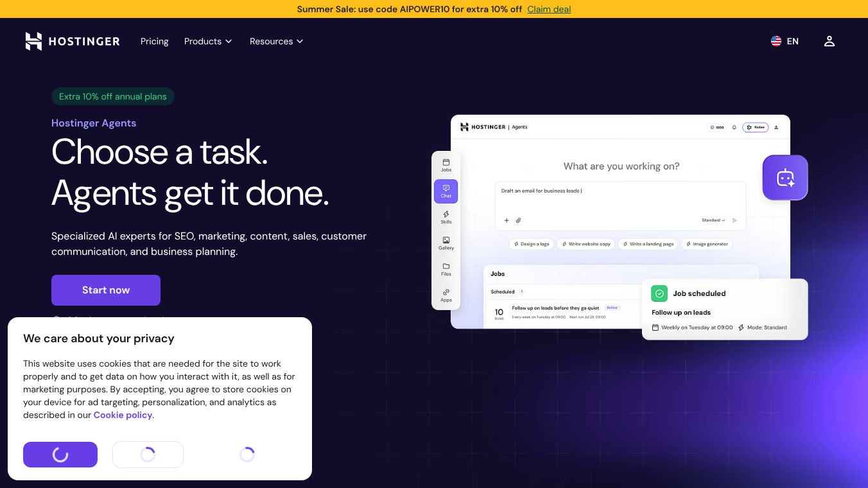Click the lightning icon beside Mode: Standard
The height and width of the screenshot is (488, 868).
pyautogui.click(x=742, y=327)
